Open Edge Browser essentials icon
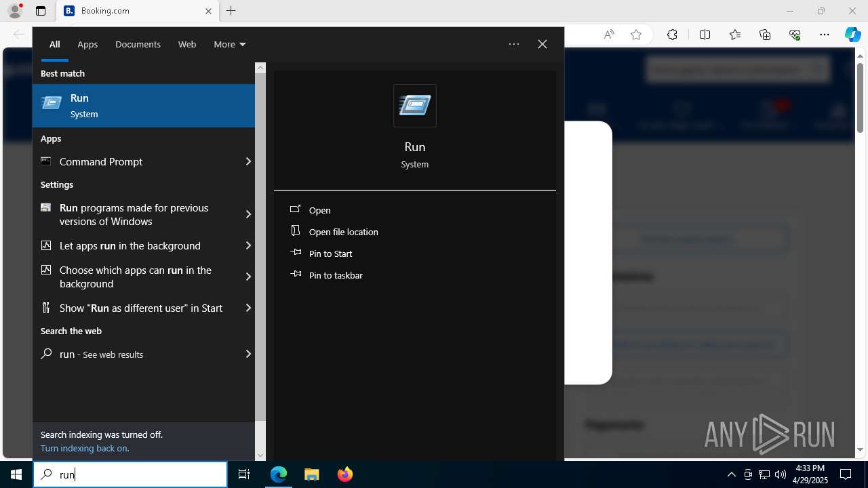868x488 pixels. (795, 35)
